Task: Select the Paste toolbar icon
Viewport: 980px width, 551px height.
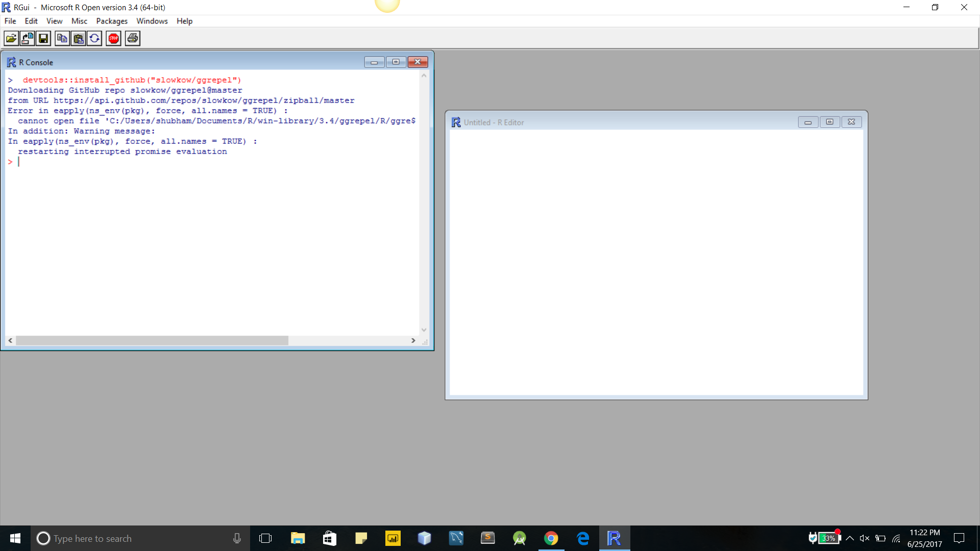Action: pos(78,38)
